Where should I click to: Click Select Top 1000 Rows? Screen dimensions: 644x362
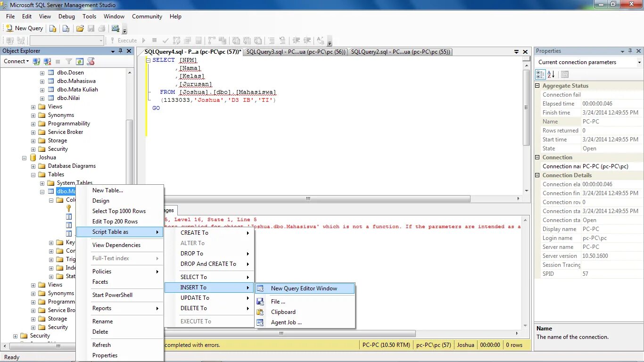tap(120, 211)
